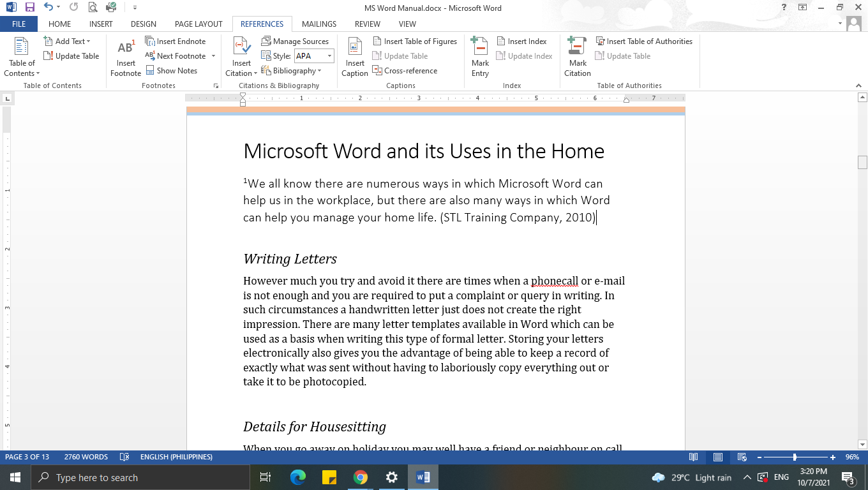Click PAGE 3 OF 13 in status bar

[27, 457]
